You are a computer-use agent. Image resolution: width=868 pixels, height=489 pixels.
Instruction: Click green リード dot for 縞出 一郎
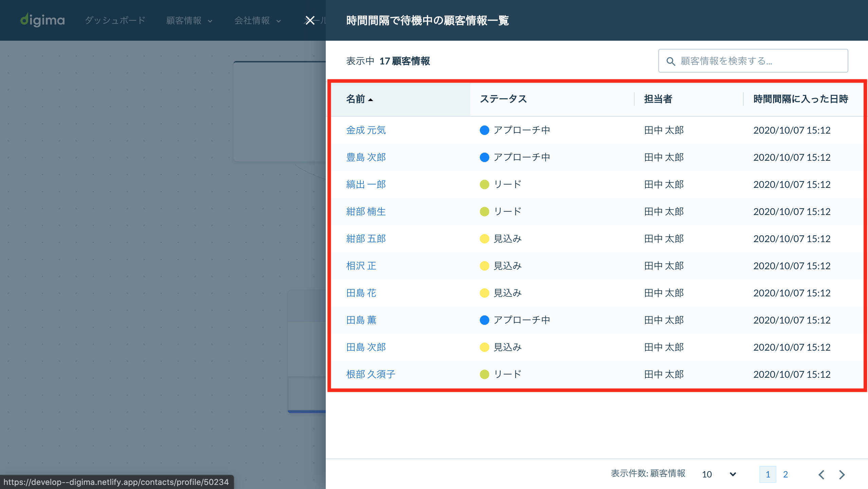pos(484,184)
